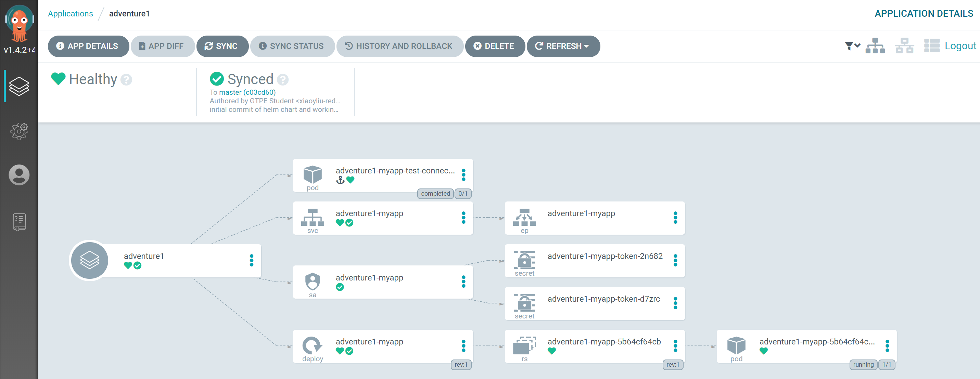This screenshot has height=379, width=980.
Task: Open the Settings gear icon in sidebar
Action: click(18, 131)
